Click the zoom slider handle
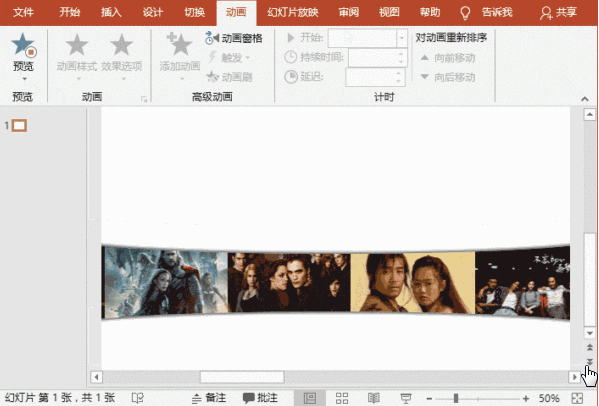This screenshot has height=406, width=599. tap(456, 399)
